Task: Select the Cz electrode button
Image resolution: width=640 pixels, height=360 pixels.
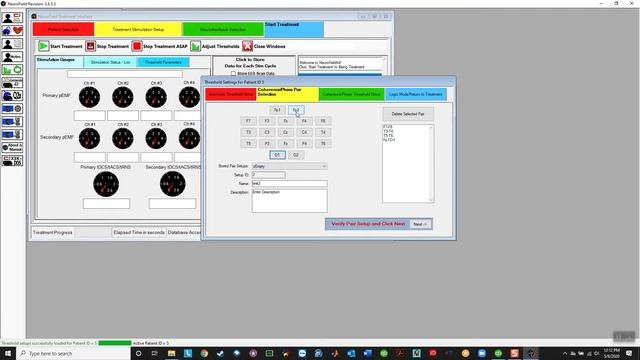Action: 285,132
